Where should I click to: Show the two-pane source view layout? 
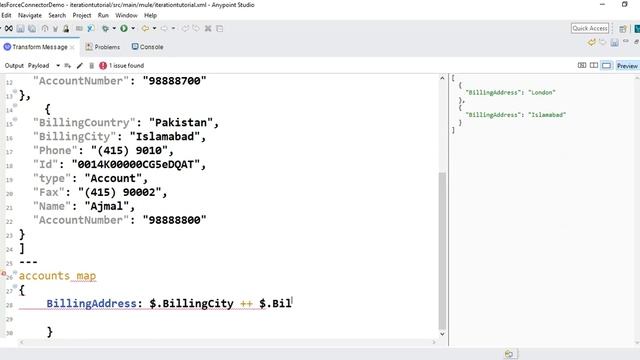[594, 66]
